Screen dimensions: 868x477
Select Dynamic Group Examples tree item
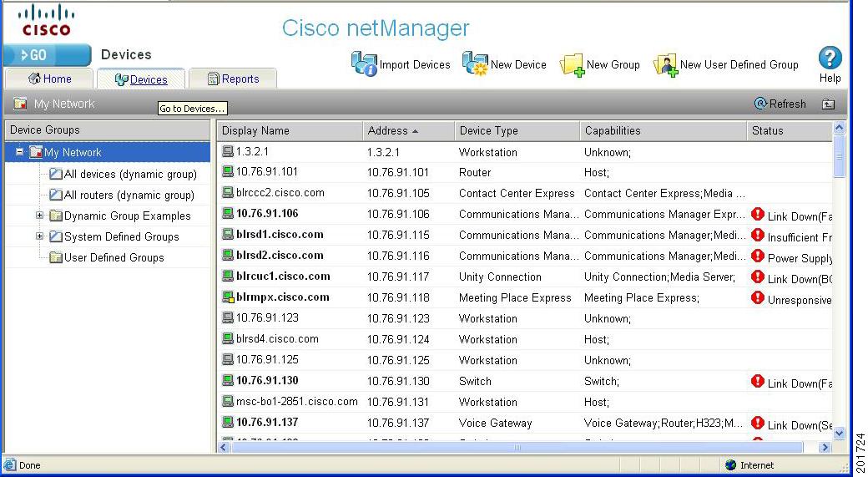point(127,216)
